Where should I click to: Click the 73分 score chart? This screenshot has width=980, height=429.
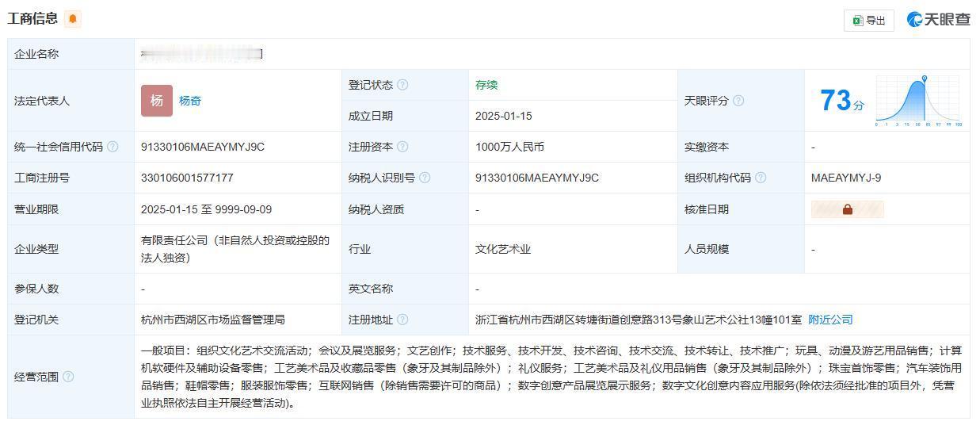pyautogui.click(x=918, y=101)
